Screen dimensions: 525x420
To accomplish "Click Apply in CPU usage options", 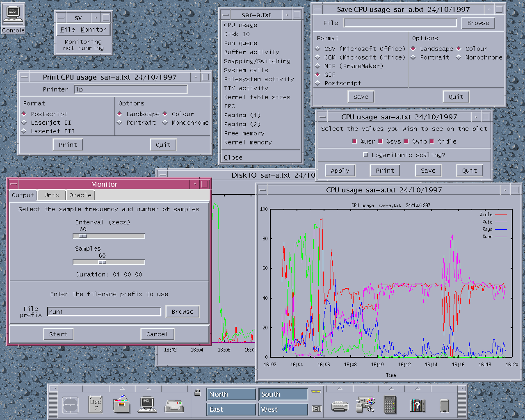I will (340, 171).
